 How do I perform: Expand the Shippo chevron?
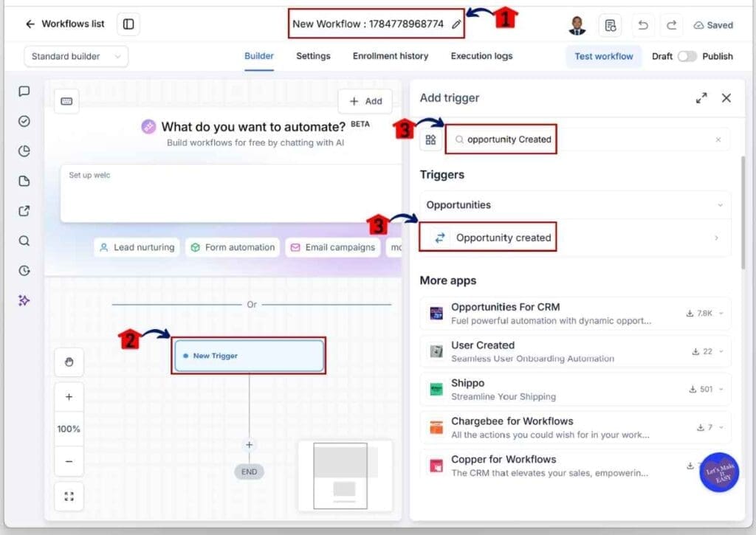(721, 389)
